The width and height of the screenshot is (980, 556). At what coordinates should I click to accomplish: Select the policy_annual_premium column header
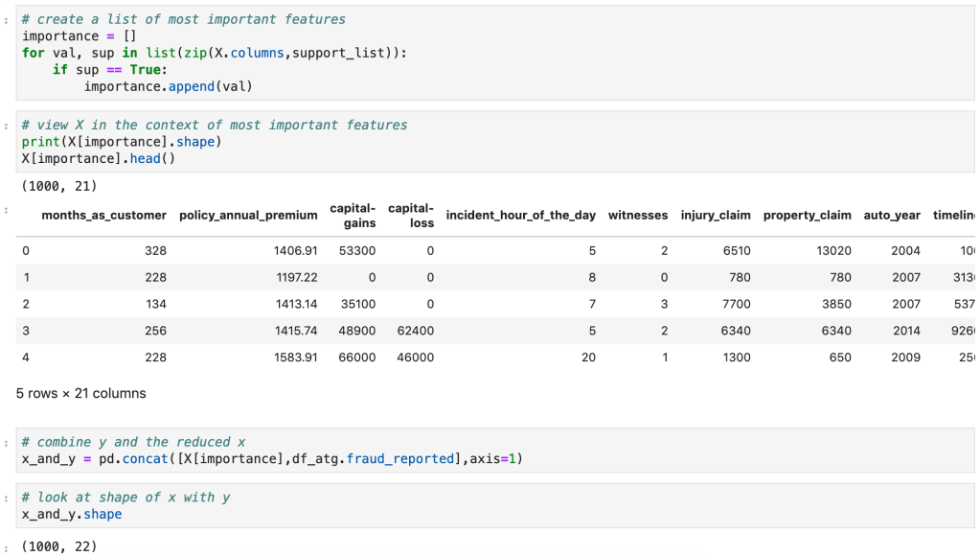coord(248,216)
